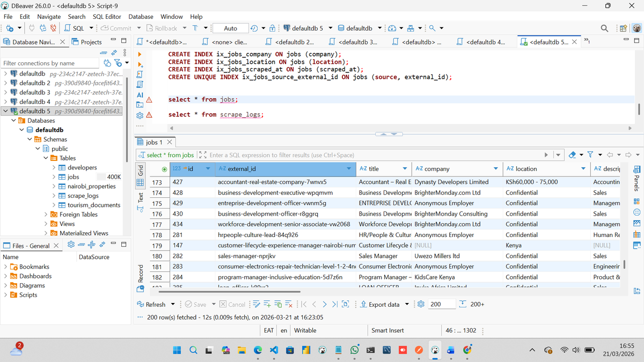Image resolution: width=644 pixels, height=362 pixels.
Task: Click the eraser icon to clear result filter
Action: pyautogui.click(x=572, y=155)
